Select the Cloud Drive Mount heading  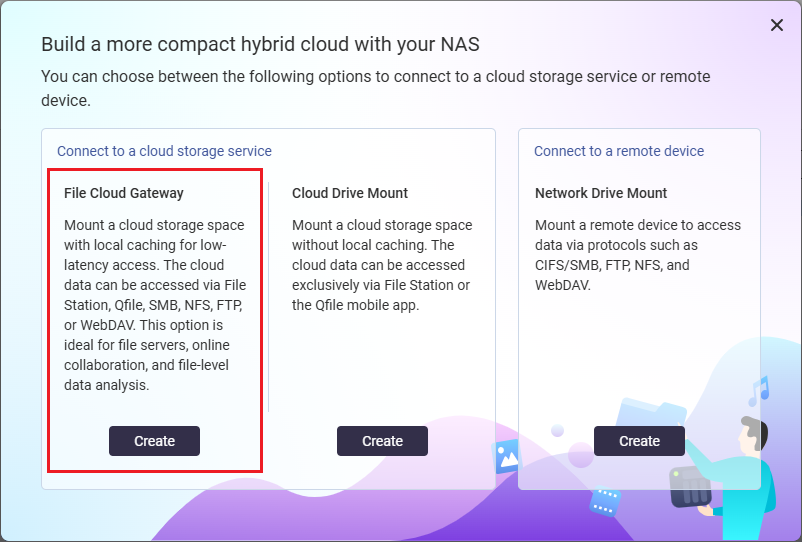350,193
